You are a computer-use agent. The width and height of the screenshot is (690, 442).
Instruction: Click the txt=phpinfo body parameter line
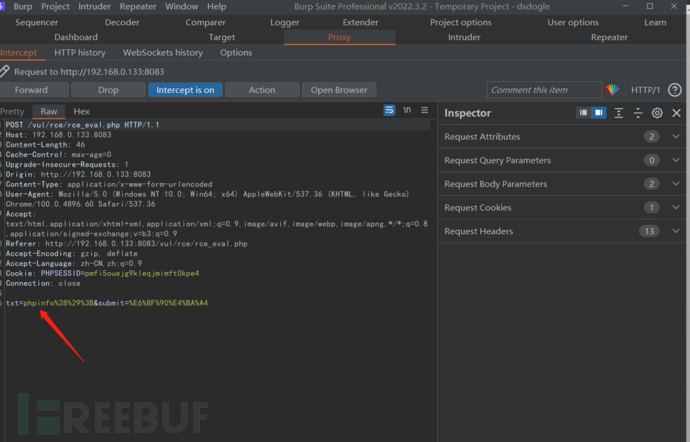[x=107, y=303]
